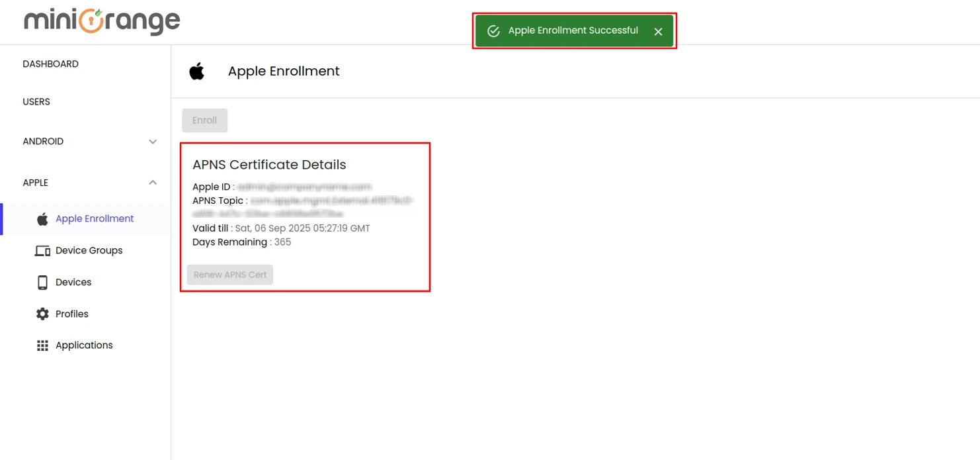
Task: Click the Applications grid icon
Action: click(x=42, y=345)
